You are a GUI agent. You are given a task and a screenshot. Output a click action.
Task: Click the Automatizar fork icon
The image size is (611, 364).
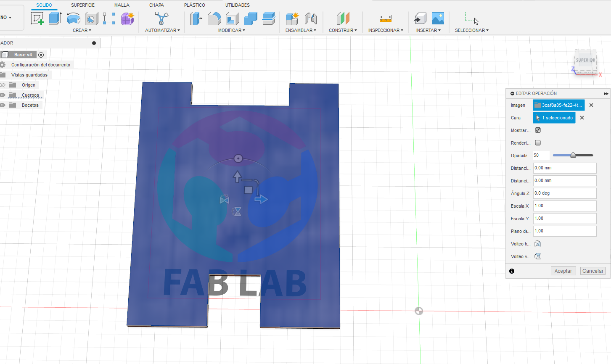161,18
